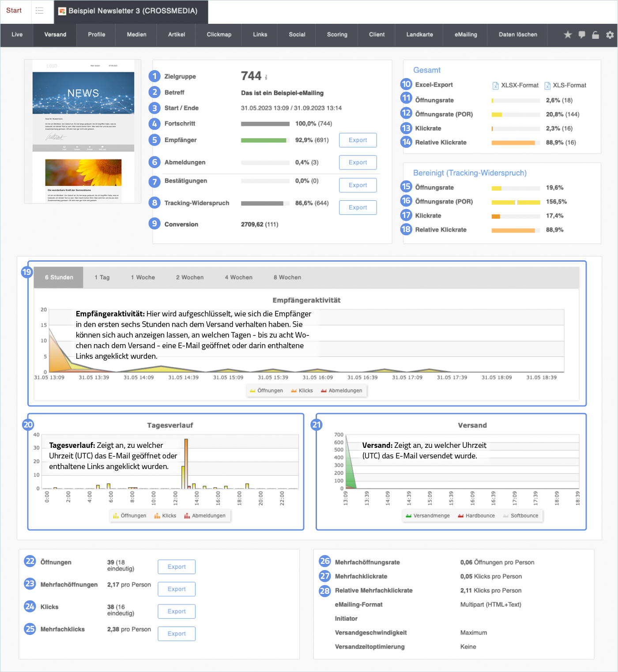Click the date range 31.05.2023 13:09 / 31.09.2023 13:14
This screenshot has height=672, width=618.
click(291, 108)
